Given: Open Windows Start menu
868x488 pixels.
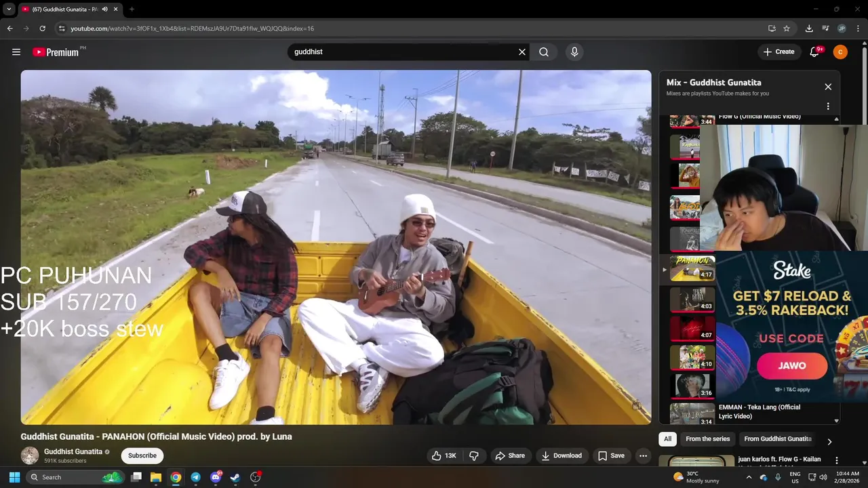Looking at the screenshot, I should point(15,477).
